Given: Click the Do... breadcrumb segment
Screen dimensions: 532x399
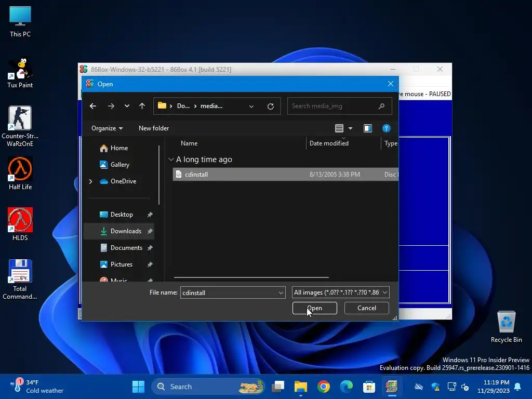Looking at the screenshot, I should coord(183,106).
